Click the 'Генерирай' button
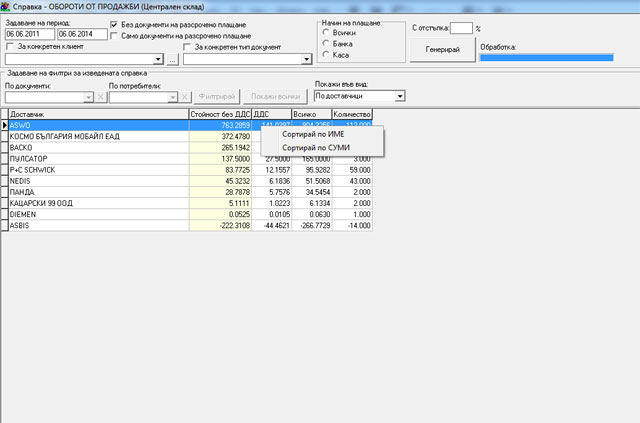 tap(442, 49)
